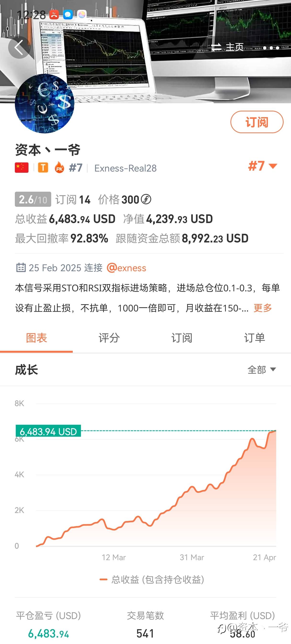The height and width of the screenshot is (644, 291).
Task: Switch to the 评分 tab
Action: (x=109, y=338)
